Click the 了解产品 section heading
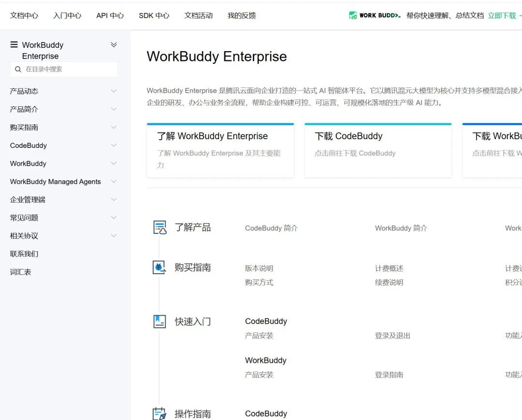Image resolution: width=522 pixels, height=420 pixels. tap(193, 228)
